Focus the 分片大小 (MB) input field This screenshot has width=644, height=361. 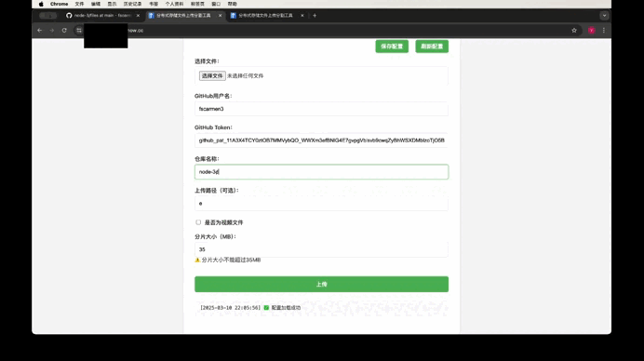321,249
